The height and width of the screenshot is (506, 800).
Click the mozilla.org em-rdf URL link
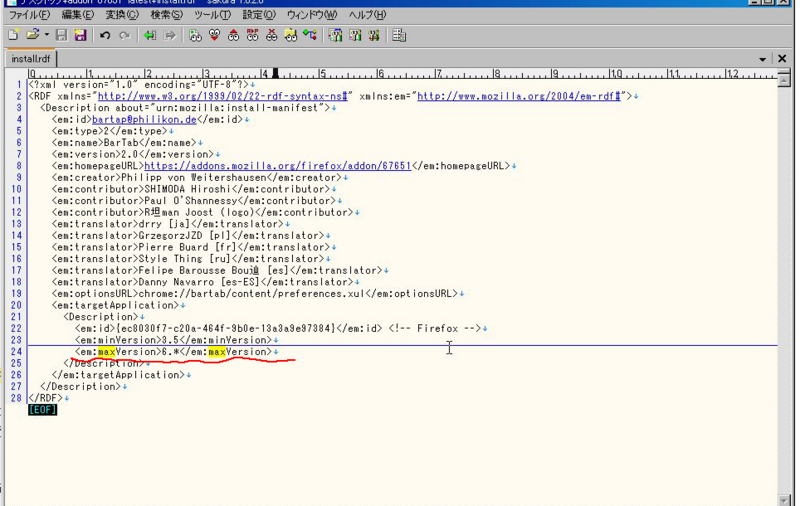519,96
